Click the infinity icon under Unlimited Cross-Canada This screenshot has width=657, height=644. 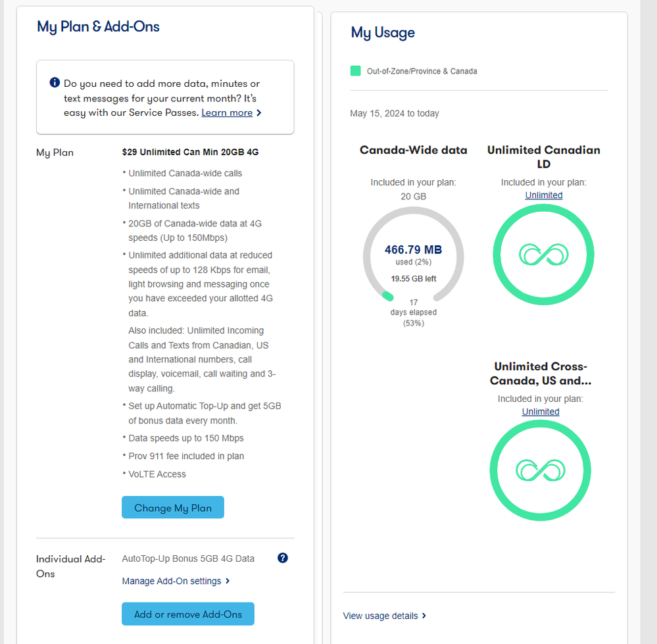pyautogui.click(x=541, y=470)
